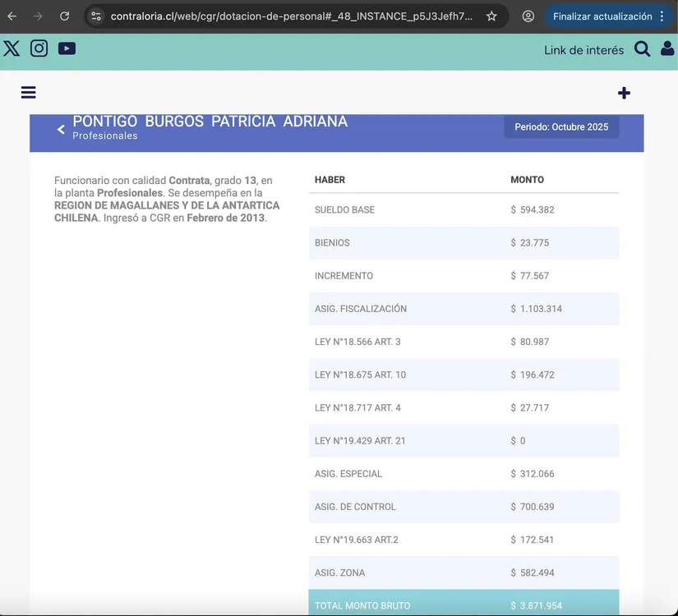Open the X (Twitter) social link

(12, 48)
